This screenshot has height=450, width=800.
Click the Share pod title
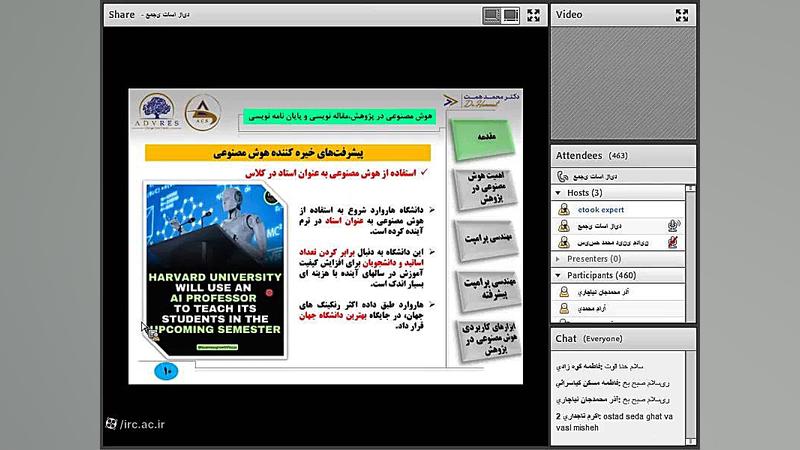pyautogui.click(x=121, y=15)
